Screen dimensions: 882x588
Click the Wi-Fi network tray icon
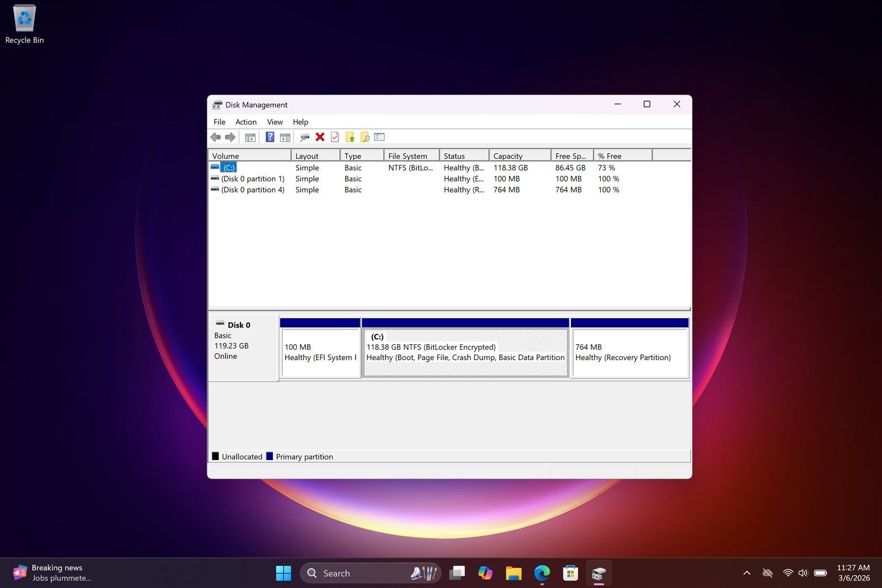click(788, 573)
